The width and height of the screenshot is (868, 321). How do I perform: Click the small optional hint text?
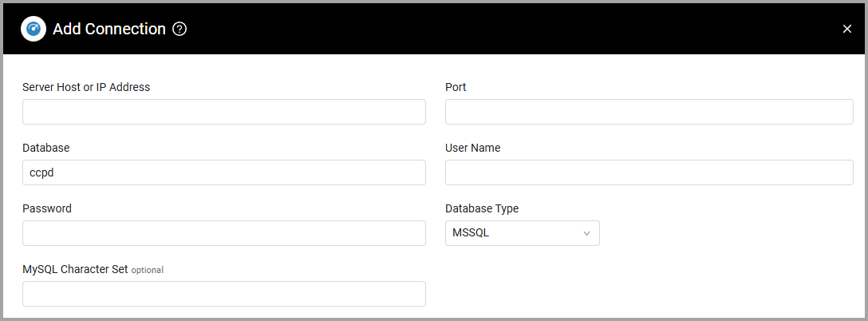(148, 271)
